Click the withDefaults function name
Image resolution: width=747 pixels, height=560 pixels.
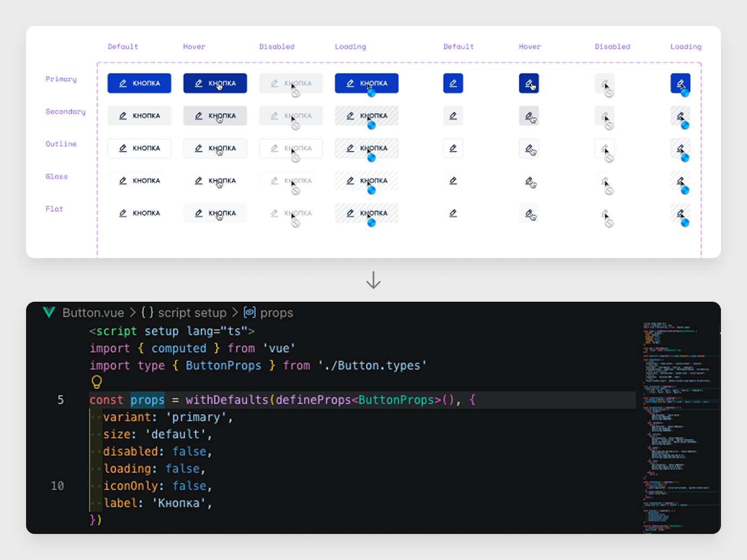click(227, 400)
